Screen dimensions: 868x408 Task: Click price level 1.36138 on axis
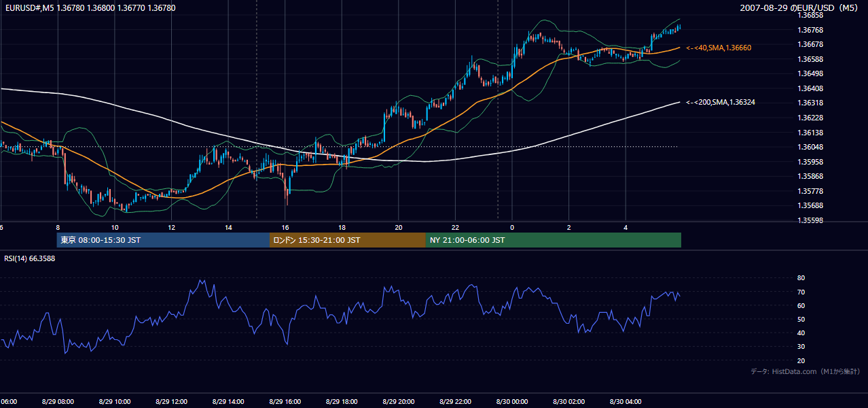[x=809, y=133]
